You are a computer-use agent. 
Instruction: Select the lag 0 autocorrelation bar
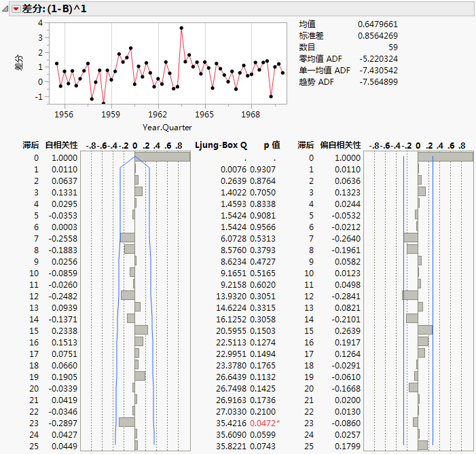click(x=162, y=157)
